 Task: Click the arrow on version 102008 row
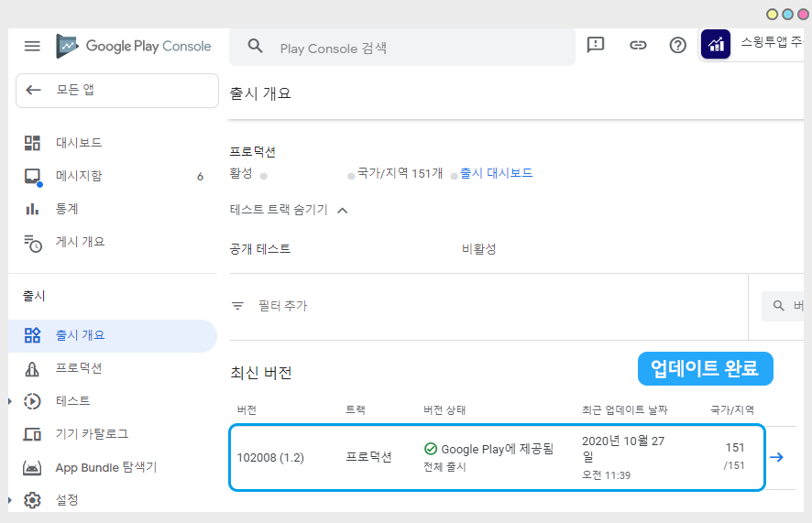[x=776, y=457]
